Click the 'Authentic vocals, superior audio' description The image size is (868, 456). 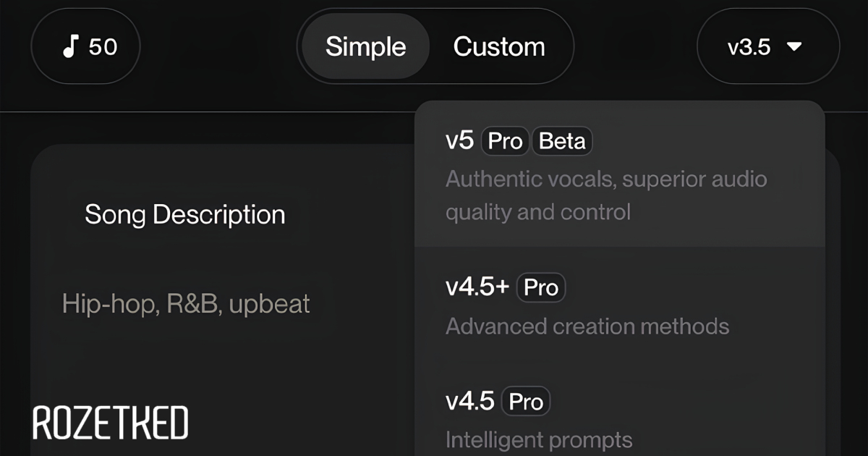(606, 179)
